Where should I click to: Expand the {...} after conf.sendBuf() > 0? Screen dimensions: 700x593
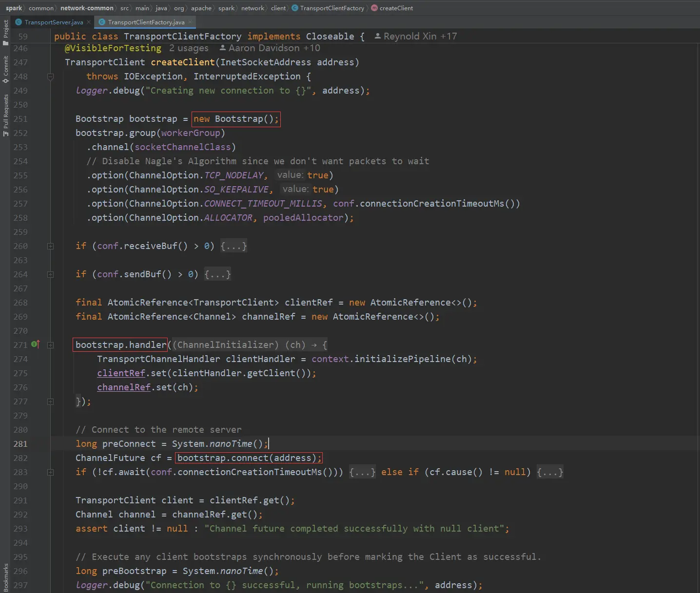click(217, 274)
